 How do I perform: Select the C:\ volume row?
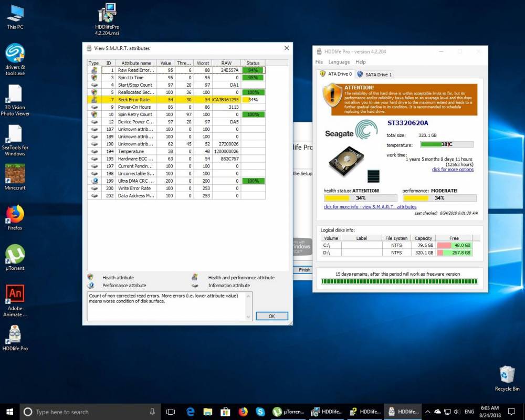[397, 245]
